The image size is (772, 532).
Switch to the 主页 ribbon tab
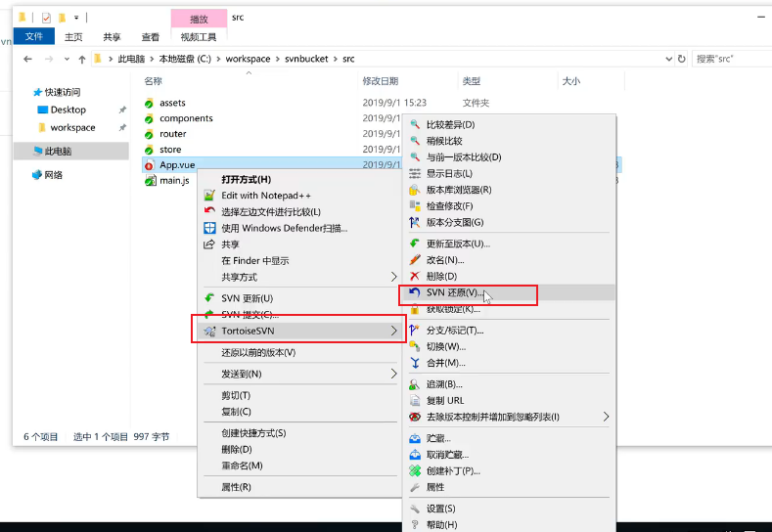pyautogui.click(x=73, y=37)
